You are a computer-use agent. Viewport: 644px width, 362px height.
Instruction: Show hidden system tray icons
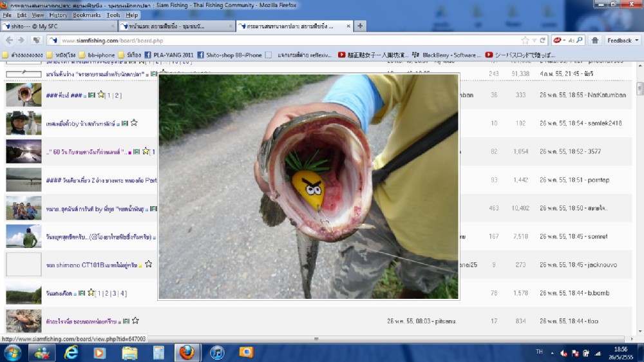pyautogui.click(x=552, y=353)
